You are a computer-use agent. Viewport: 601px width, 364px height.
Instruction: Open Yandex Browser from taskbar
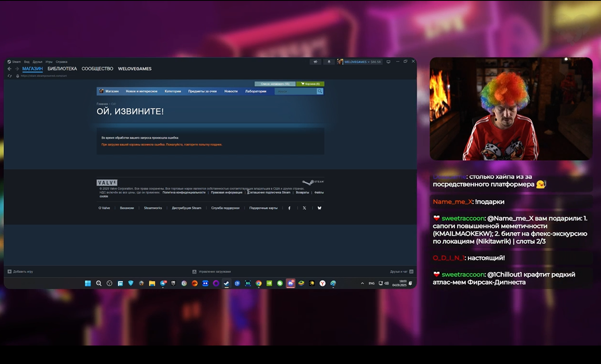(322, 283)
